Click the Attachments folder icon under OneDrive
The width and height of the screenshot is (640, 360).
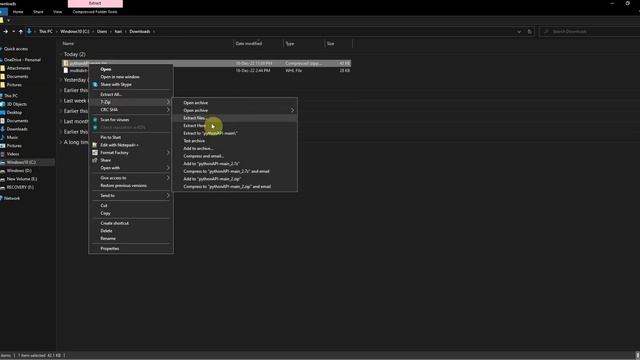point(2,68)
